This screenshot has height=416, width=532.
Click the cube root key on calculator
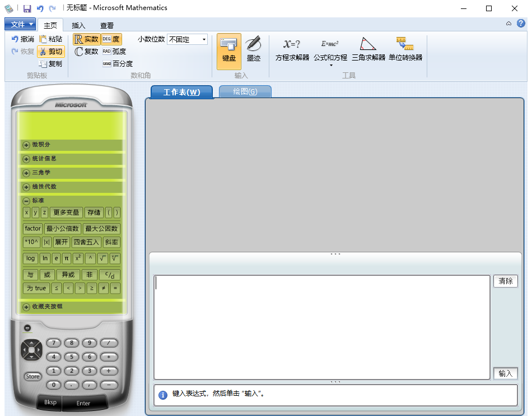click(115, 258)
